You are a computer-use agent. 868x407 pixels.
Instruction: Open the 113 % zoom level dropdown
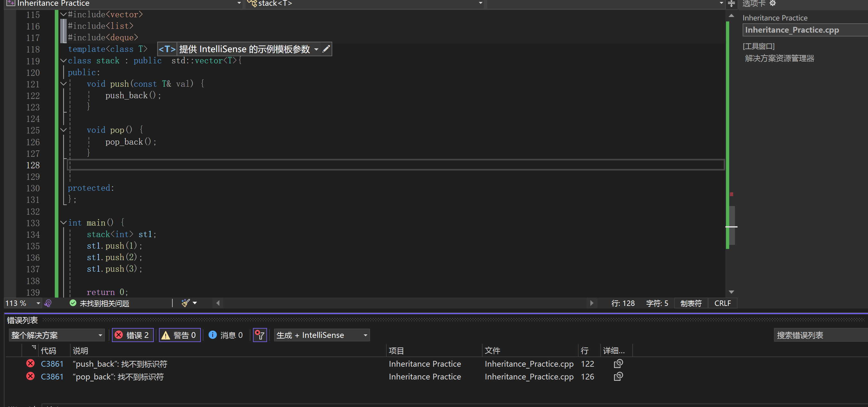(38, 303)
